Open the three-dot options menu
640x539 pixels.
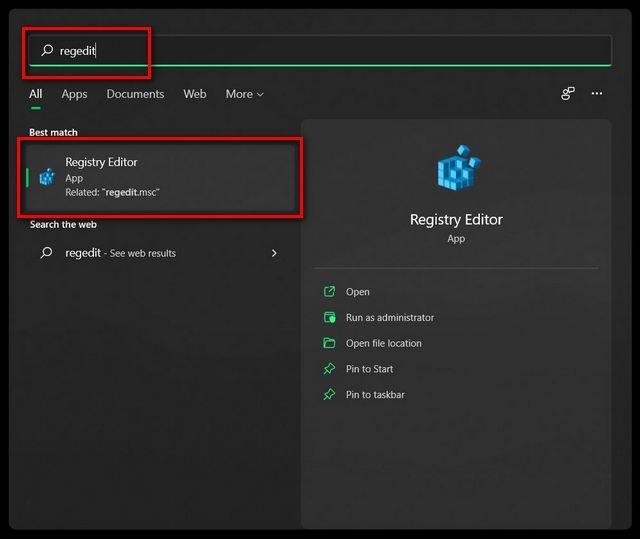pyautogui.click(x=597, y=93)
